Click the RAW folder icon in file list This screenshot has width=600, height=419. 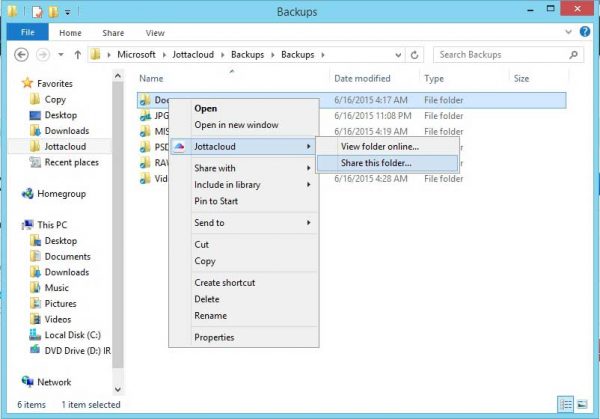click(x=145, y=163)
